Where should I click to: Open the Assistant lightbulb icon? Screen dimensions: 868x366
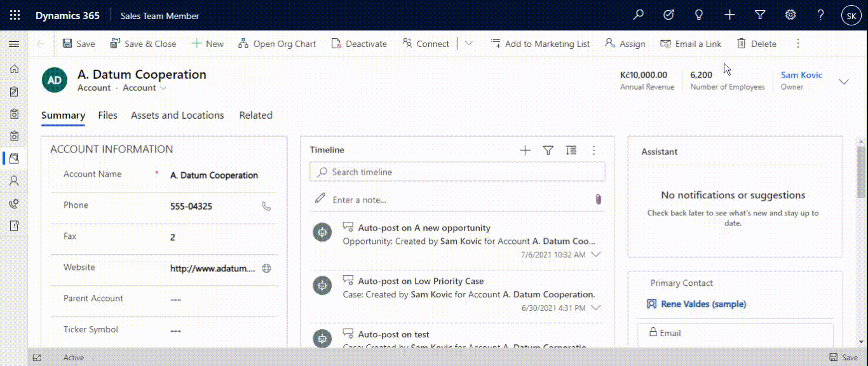click(x=699, y=15)
